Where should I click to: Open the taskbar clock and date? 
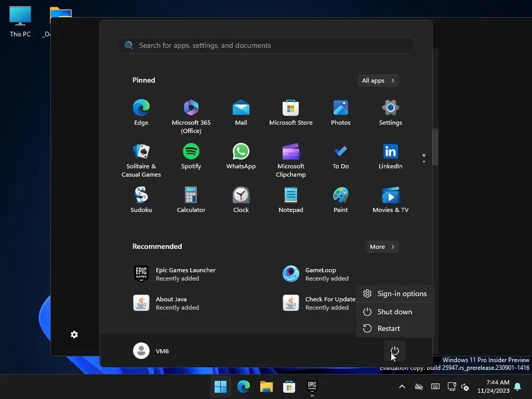coord(494,387)
